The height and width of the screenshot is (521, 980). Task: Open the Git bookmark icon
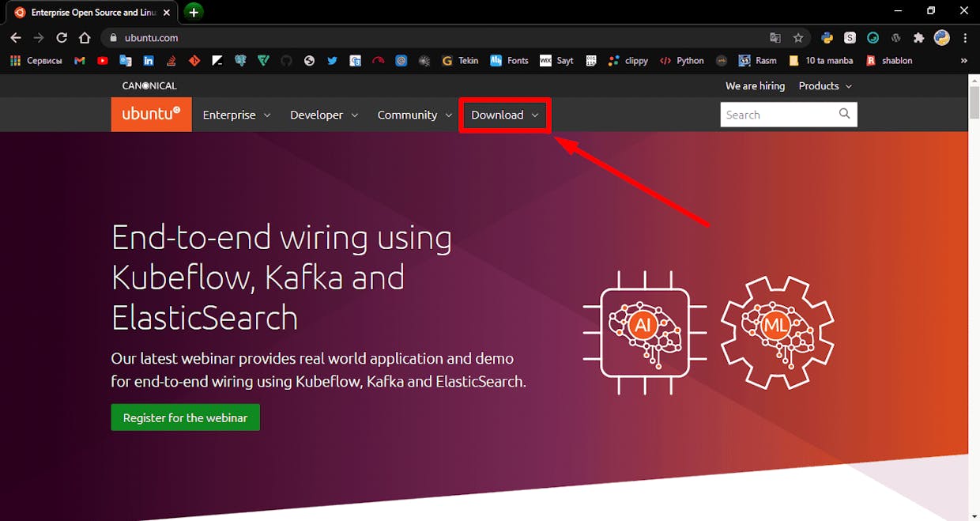(x=194, y=60)
